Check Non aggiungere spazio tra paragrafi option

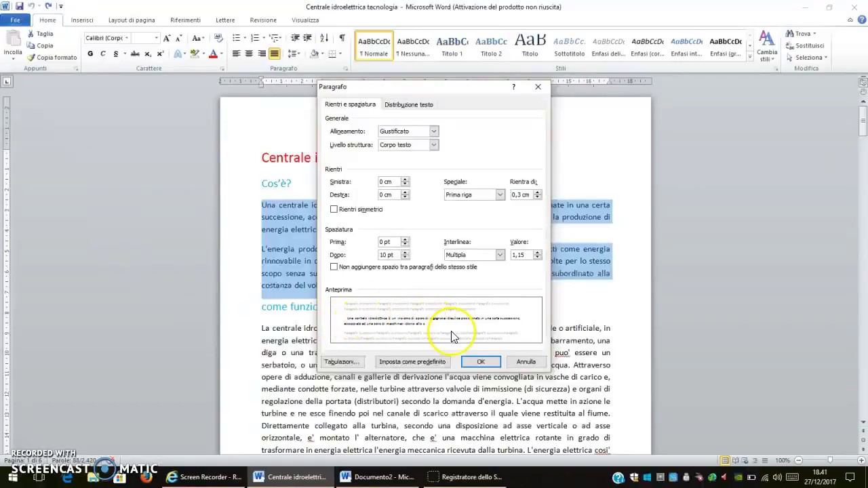(x=334, y=267)
